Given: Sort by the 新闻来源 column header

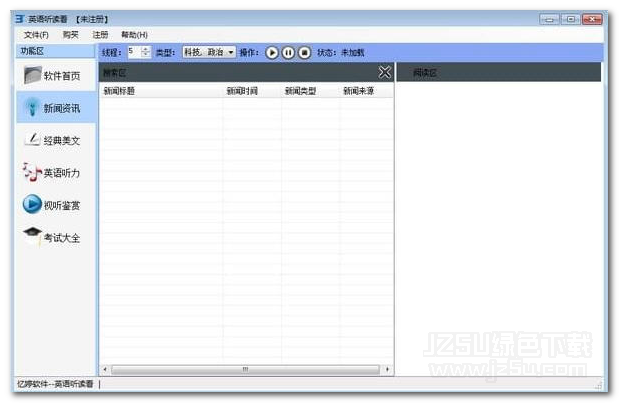Looking at the screenshot, I should pos(366,91).
